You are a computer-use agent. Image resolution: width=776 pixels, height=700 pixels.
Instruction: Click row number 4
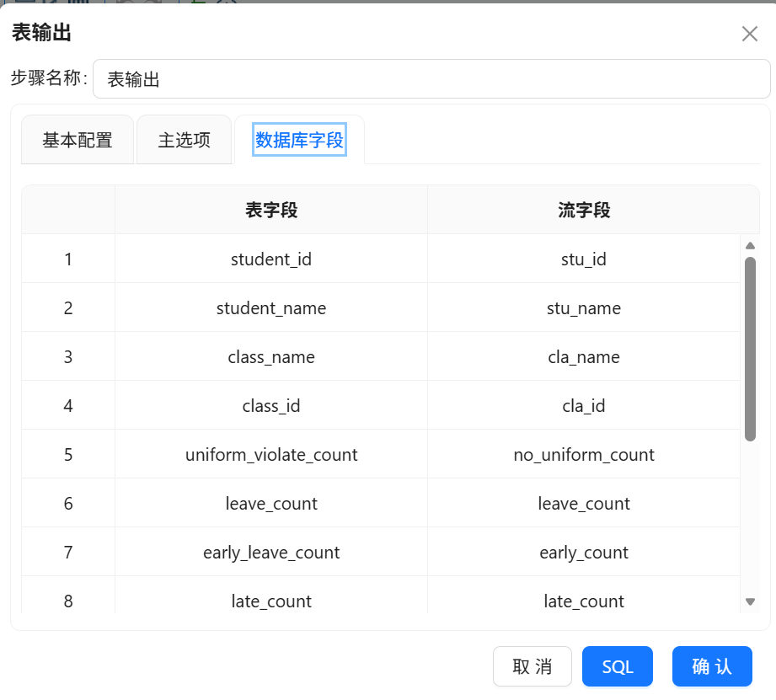coord(68,406)
